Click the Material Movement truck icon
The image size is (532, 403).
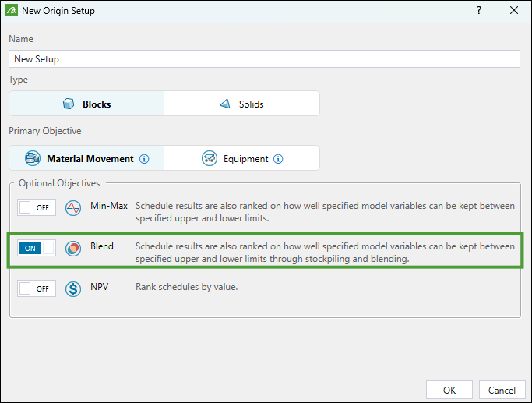point(33,158)
